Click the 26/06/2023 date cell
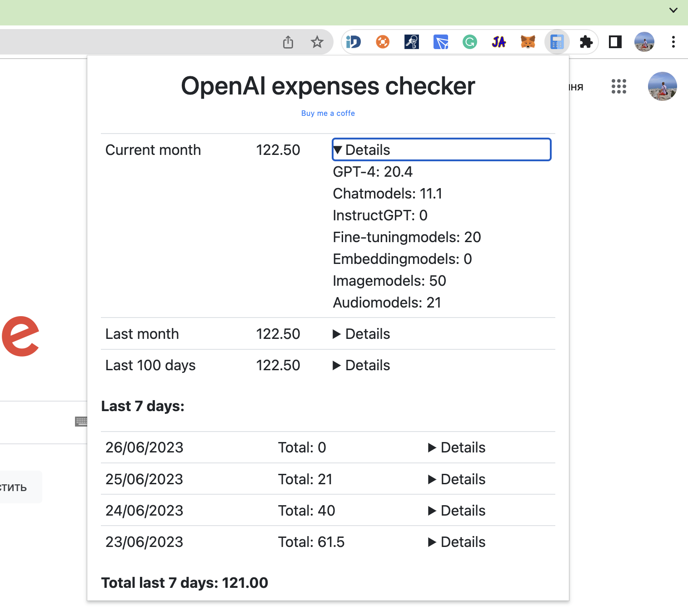The height and width of the screenshot is (616, 688). pos(145,447)
